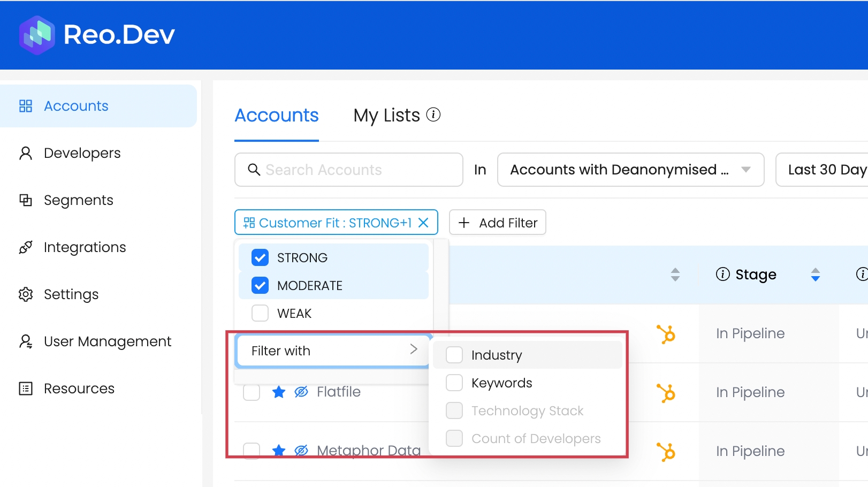Image resolution: width=868 pixels, height=487 pixels.
Task: Remove the Customer Fit filter chip
Action: 423,223
